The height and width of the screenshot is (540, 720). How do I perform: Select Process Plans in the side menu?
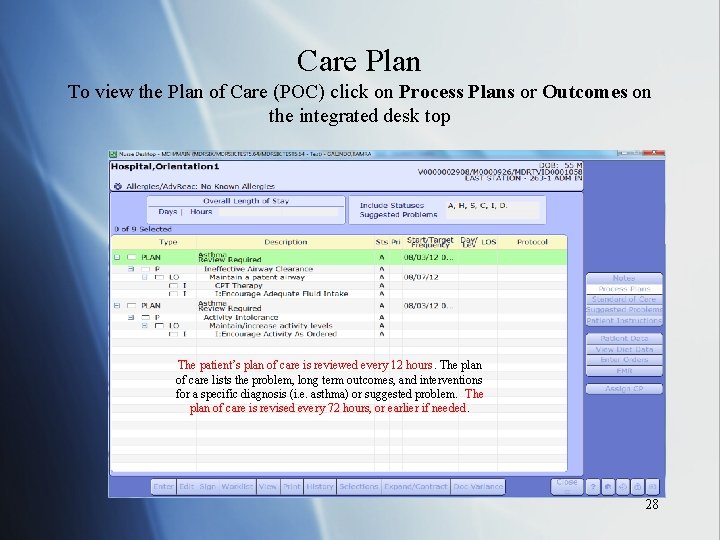click(x=624, y=289)
